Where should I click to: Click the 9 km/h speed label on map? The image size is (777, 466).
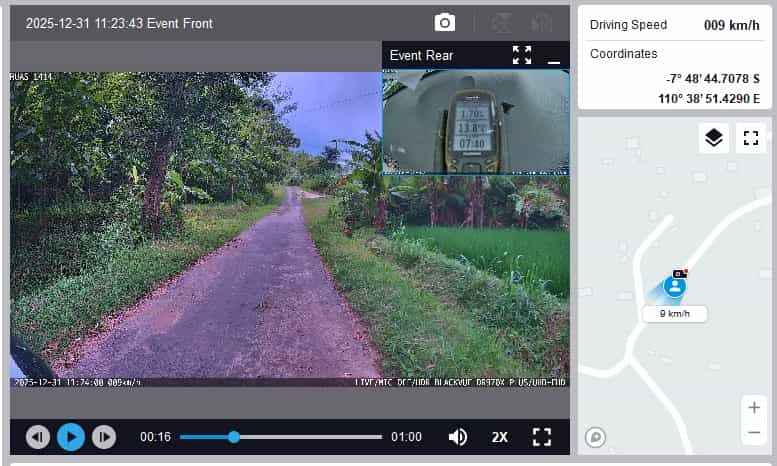click(x=674, y=314)
